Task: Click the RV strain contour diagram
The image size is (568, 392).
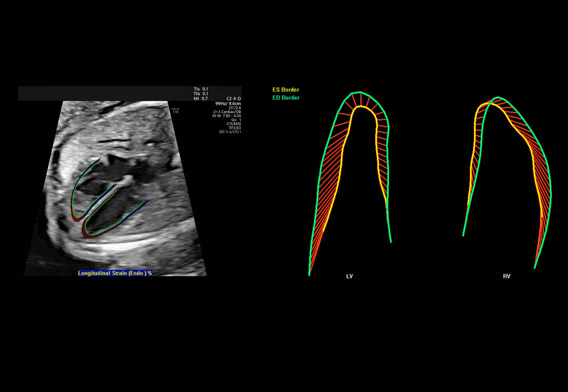Action: [x=507, y=182]
